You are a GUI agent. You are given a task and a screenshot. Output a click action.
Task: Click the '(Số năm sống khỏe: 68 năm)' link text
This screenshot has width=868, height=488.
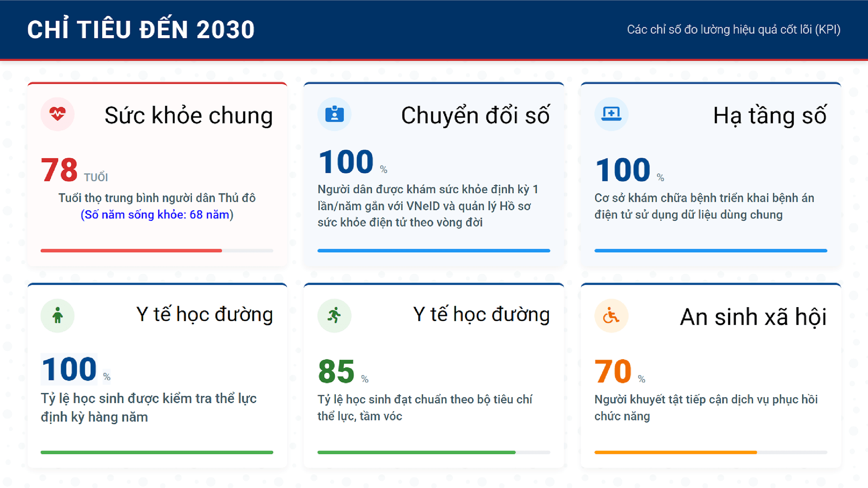click(157, 215)
